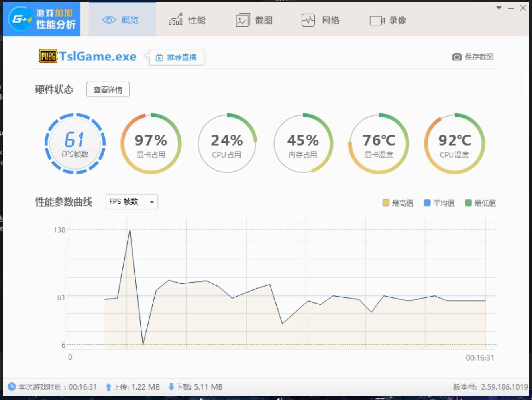Viewport: 532px width, 400px height.
Task: Click the blue 平均值 legend swatch
Action: click(427, 203)
